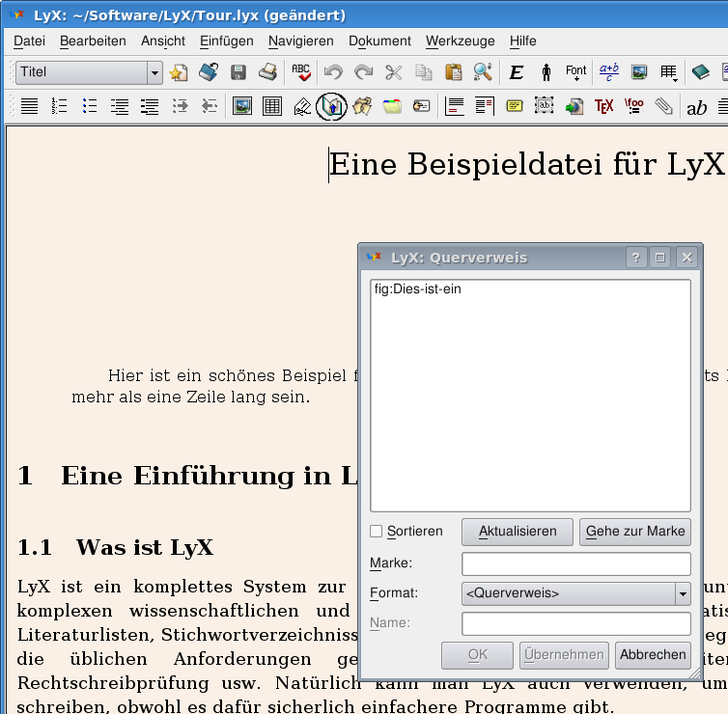The height and width of the screenshot is (714, 728).
Task: Print the document with the printer icon
Action: pos(267,72)
